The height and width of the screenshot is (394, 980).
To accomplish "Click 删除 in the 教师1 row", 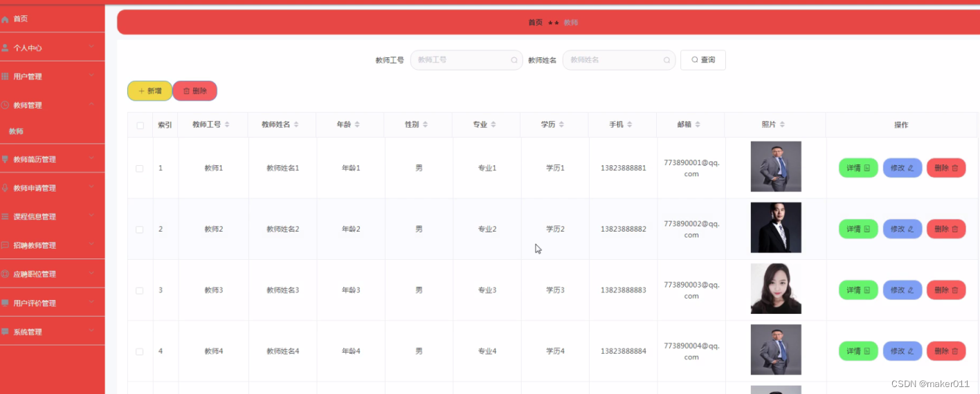I will coord(946,168).
